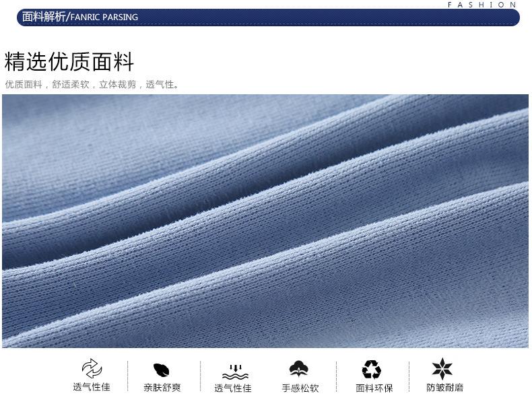The image size is (532, 408).
Task: Click the cotton flower soft-touch icon
Action: (298, 369)
